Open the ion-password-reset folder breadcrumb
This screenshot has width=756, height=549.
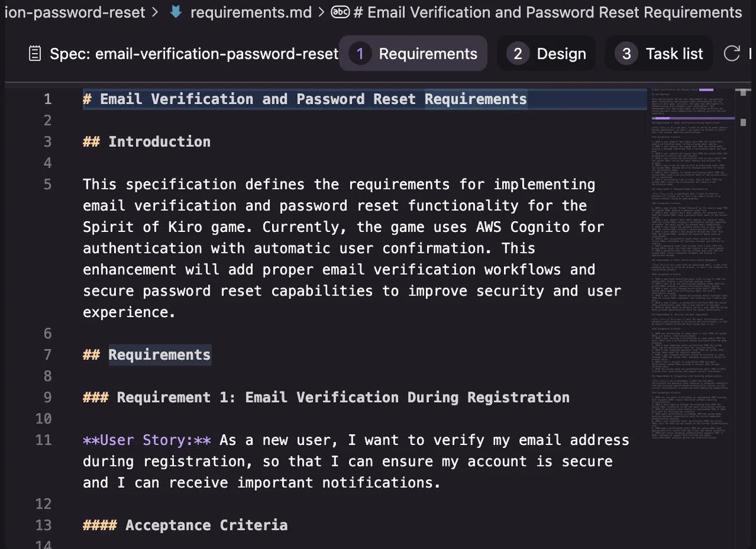tap(74, 12)
